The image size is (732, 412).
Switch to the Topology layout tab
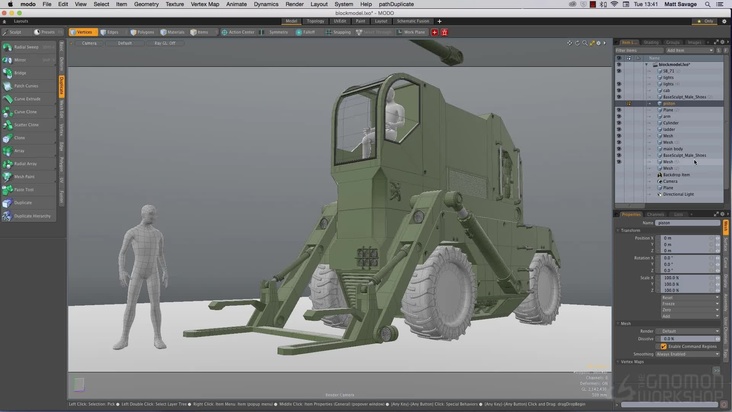point(316,20)
